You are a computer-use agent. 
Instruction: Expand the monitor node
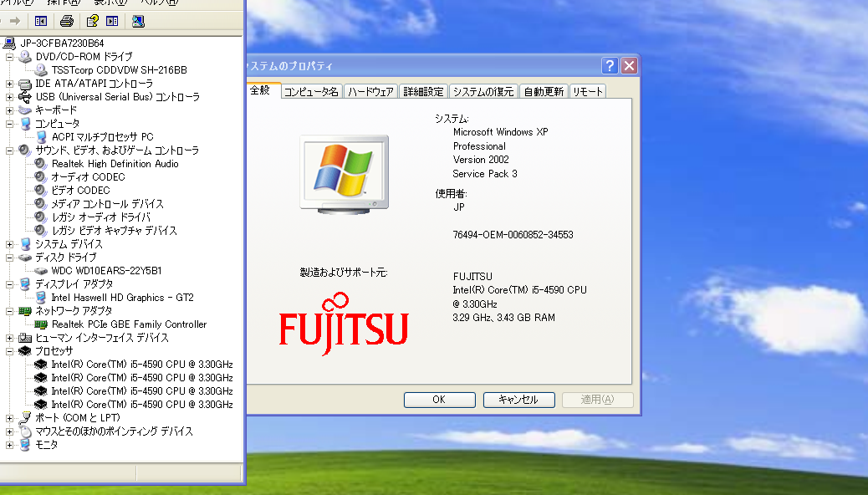(x=9, y=445)
